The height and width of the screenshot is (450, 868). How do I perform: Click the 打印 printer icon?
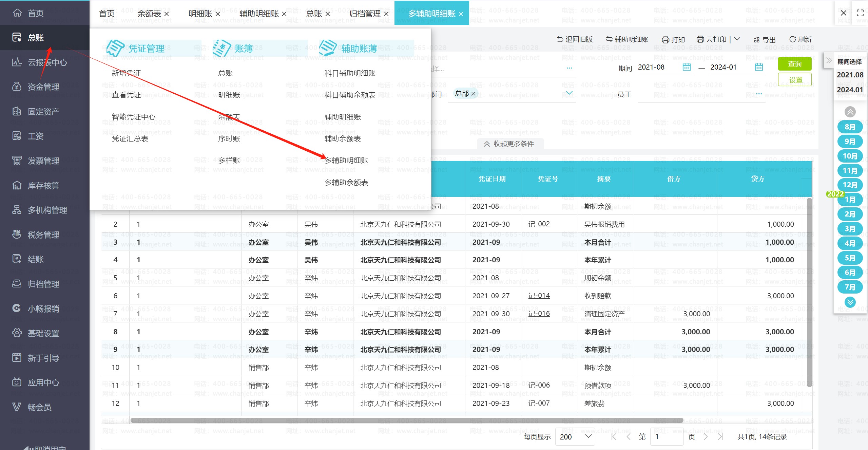click(x=666, y=40)
